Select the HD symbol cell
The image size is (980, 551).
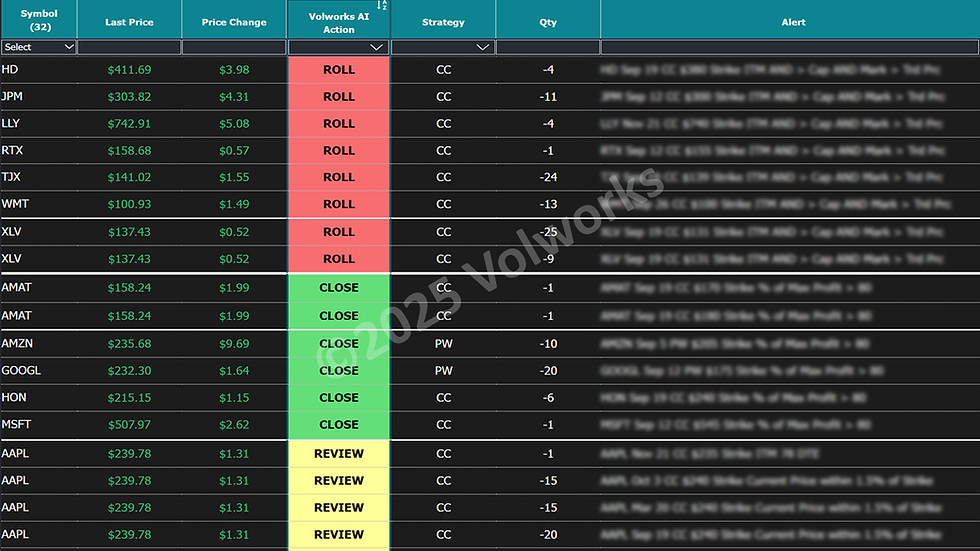pyautogui.click(x=39, y=69)
